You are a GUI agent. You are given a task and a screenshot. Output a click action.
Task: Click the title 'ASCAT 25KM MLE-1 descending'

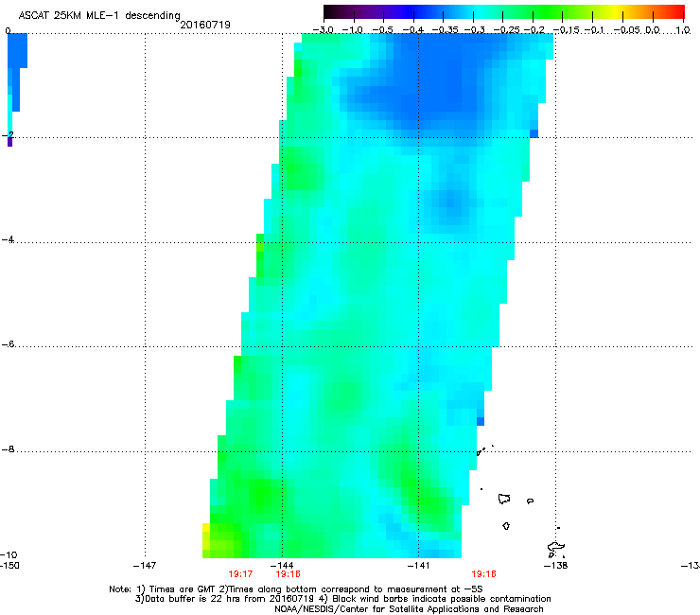[x=99, y=16]
